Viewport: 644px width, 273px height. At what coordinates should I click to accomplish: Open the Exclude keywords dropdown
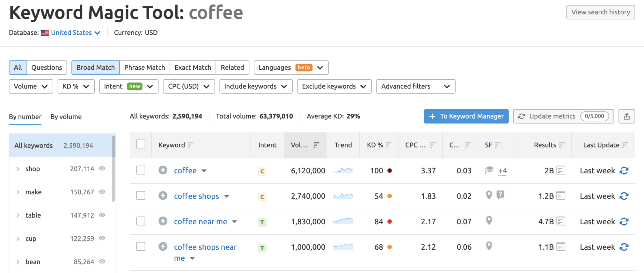[334, 86]
